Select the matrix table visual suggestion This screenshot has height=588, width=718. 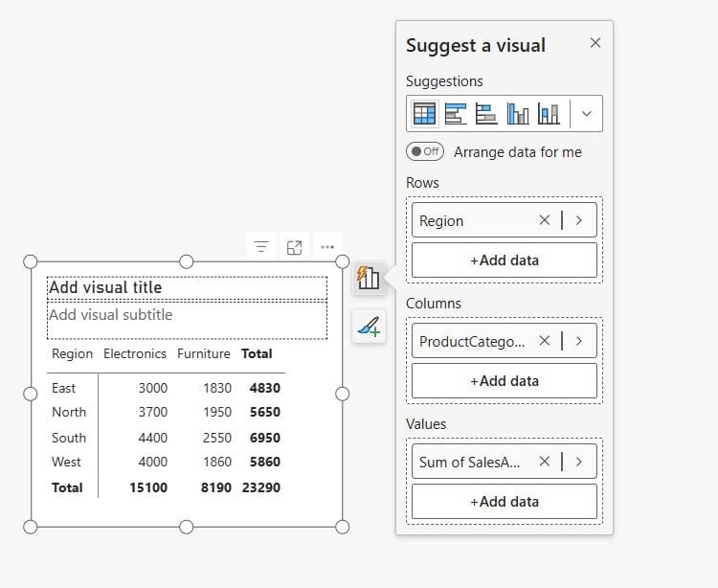coord(424,114)
